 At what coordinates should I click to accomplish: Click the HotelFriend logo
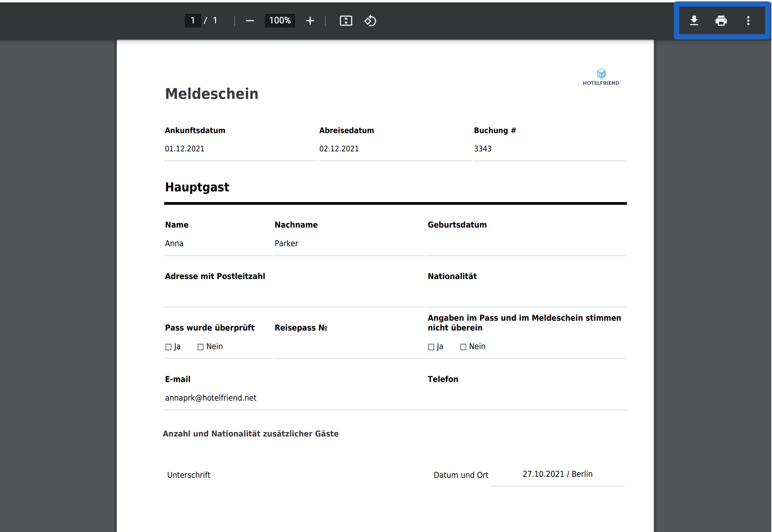[601, 77]
